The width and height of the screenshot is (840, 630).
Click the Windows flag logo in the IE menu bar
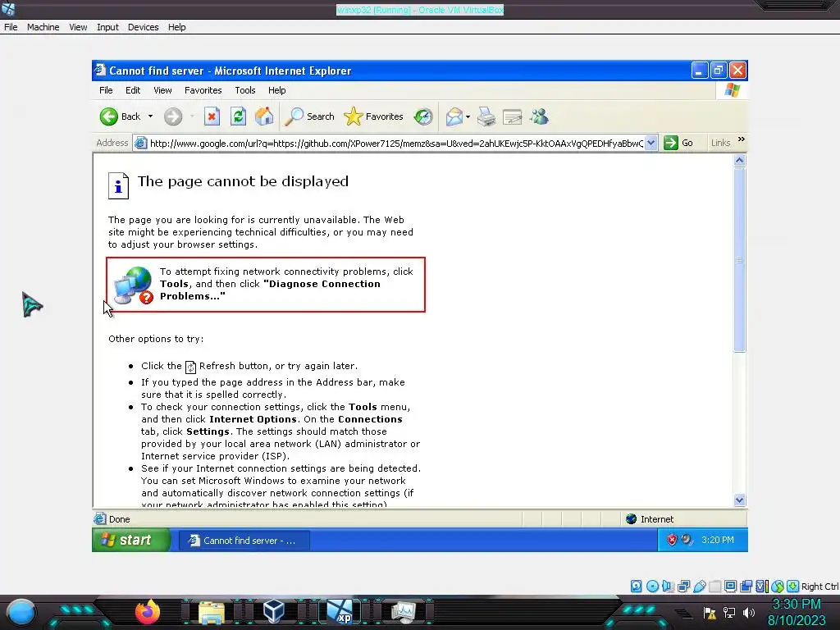pyautogui.click(x=733, y=90)
